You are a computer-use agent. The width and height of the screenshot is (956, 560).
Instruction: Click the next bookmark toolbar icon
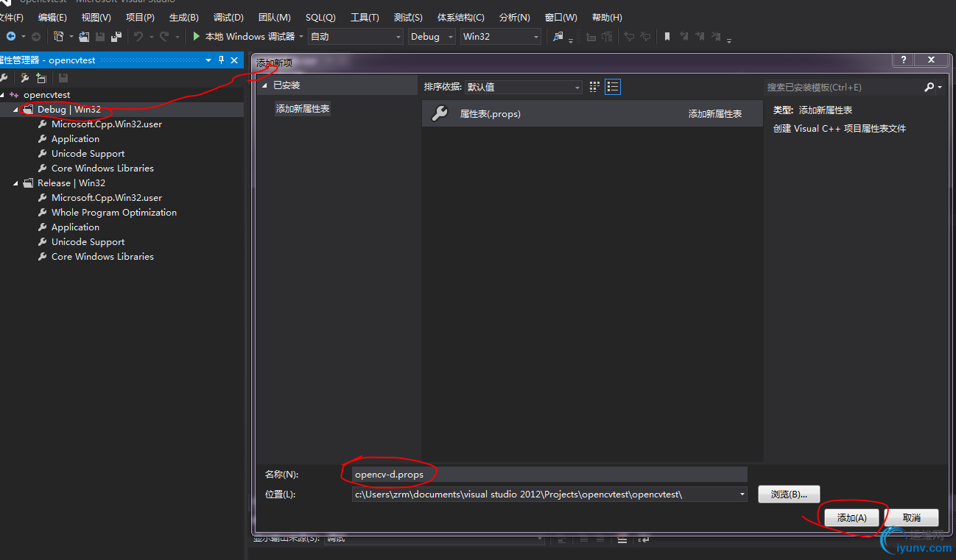[x=700, y=36]
